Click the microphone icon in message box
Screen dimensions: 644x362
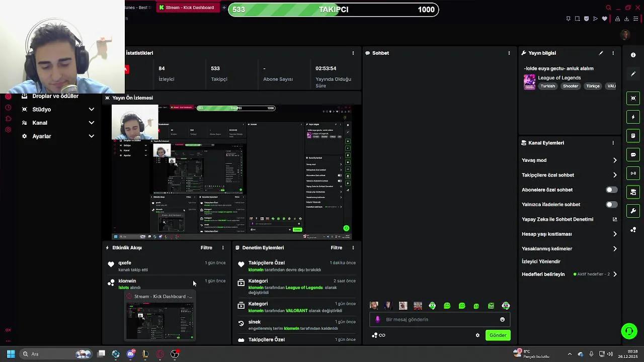pyautogui.click(x=378, y=319)
